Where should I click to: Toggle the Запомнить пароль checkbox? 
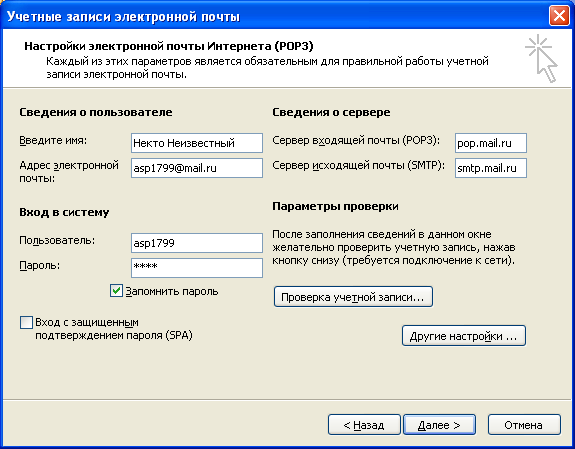116,291
